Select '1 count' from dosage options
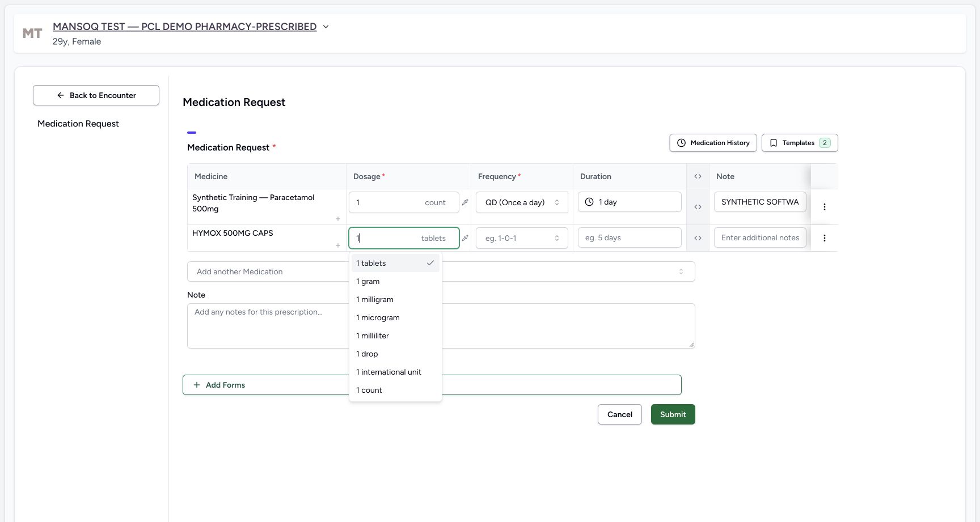980x522 pixels. [x=395, y=390]
